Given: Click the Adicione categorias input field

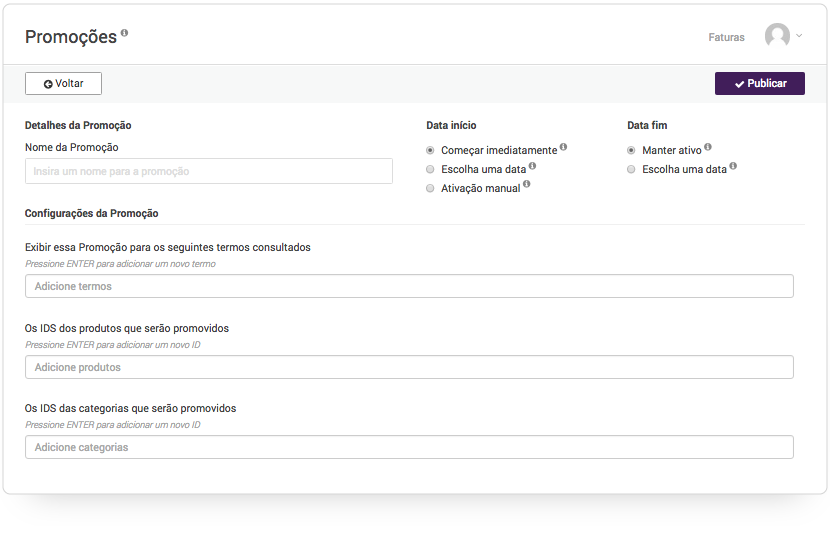Looking at the screenshot, I should (x=409, y=447).
